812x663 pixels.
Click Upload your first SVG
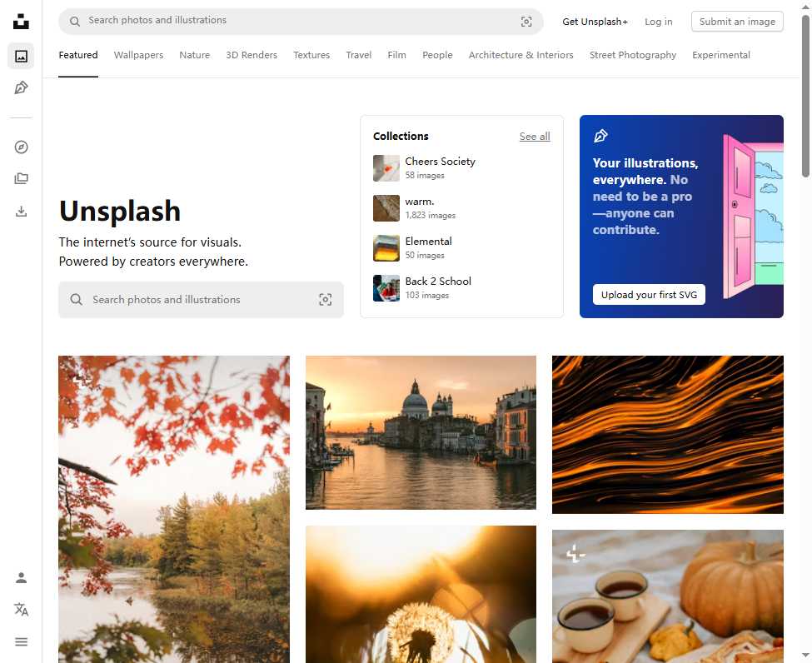[x=649, y=294]
